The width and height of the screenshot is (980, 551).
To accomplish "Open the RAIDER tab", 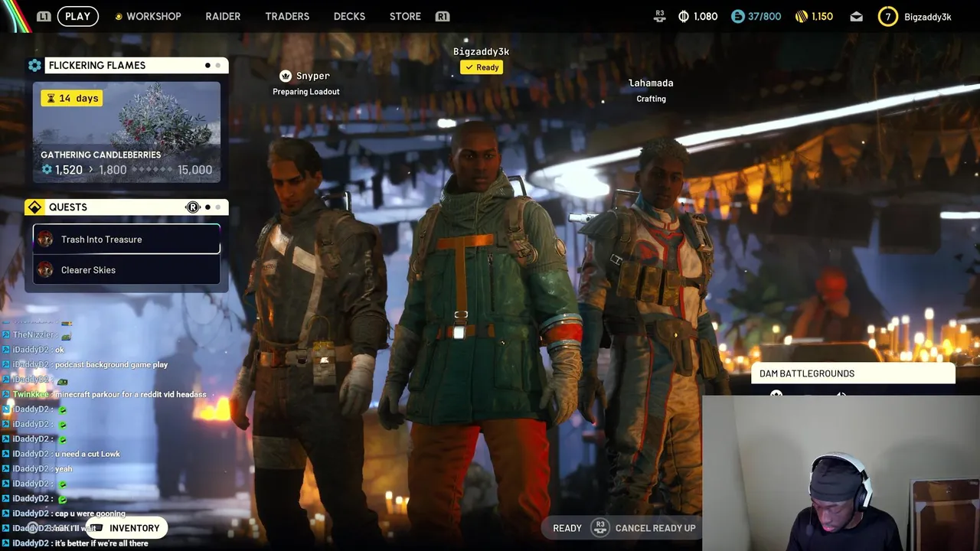I will point(223,16).
